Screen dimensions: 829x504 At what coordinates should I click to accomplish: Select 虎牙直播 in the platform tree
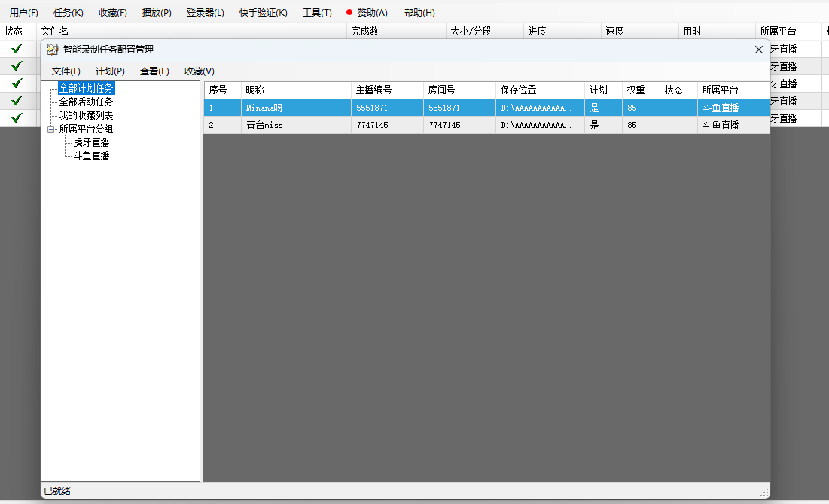click(91, 143)
